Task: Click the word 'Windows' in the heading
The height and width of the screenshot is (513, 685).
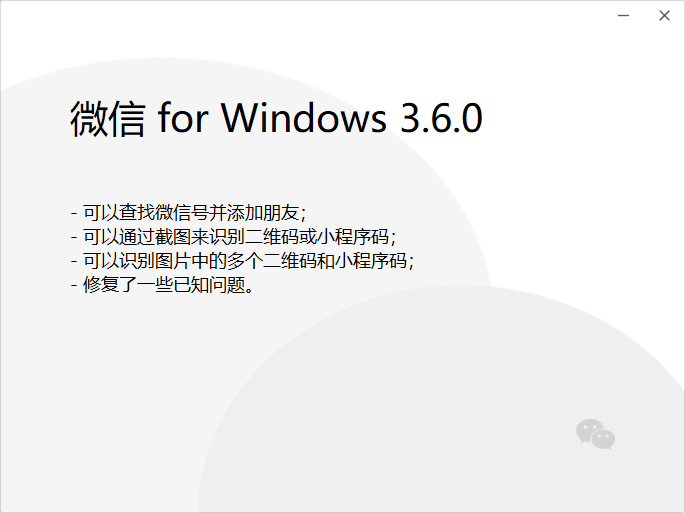Action: click(x=304, y=118)
